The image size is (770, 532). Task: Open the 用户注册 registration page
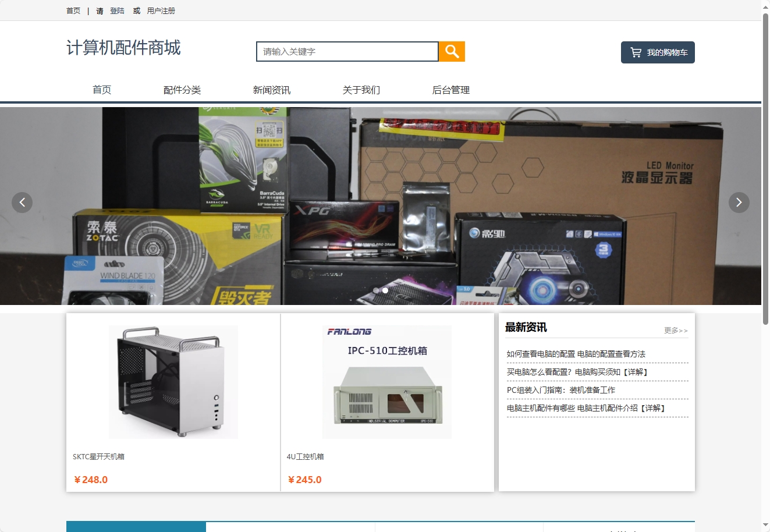pos(160,10)
